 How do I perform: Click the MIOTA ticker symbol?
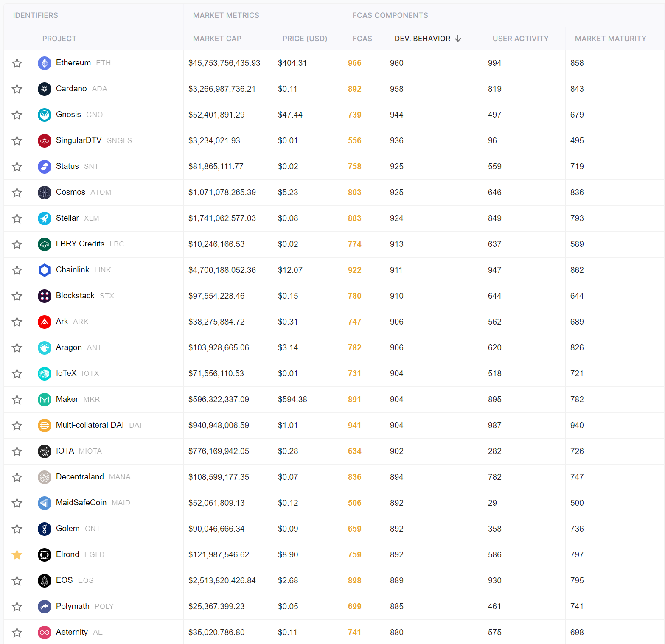90,451
